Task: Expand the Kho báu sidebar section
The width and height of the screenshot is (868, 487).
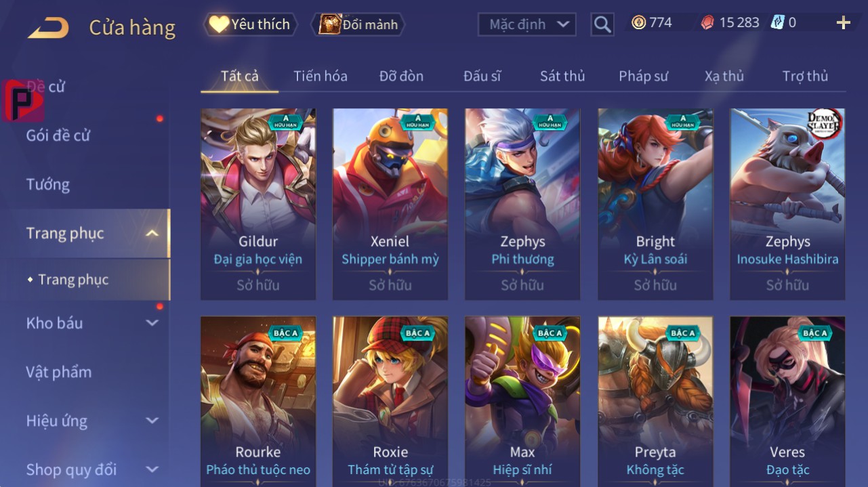Action: (152, 323)
